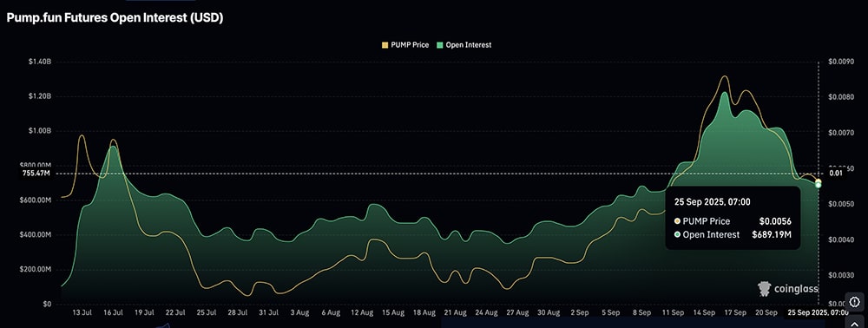Image resolution: width=868 pixels, height=328 pixels.
Task: Click the 18 Aug date label
Action: (424, 313)
